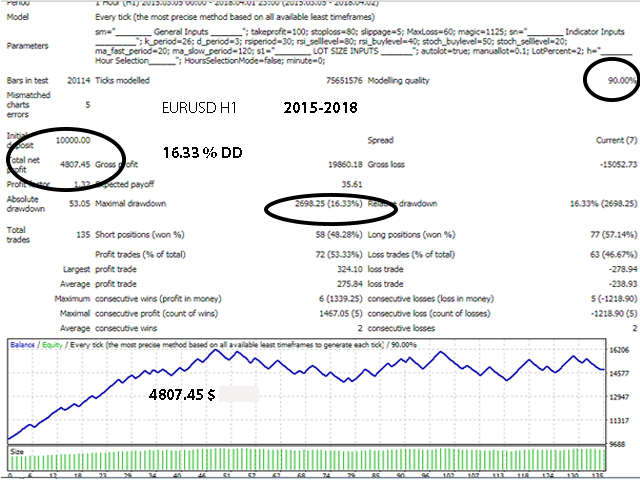Select Mismatched charts errors value 5
The width and height of the screenshot is (640, 480).
(x=88, y=105)
